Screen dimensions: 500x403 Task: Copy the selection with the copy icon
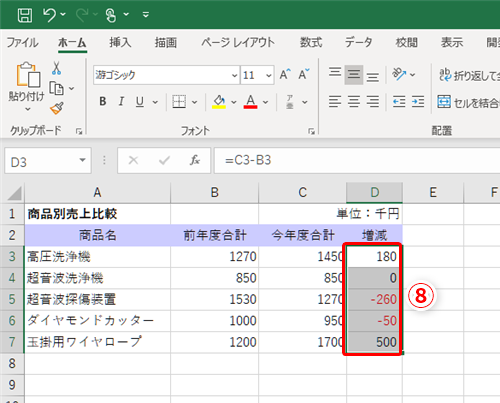(x=56, y=88)
